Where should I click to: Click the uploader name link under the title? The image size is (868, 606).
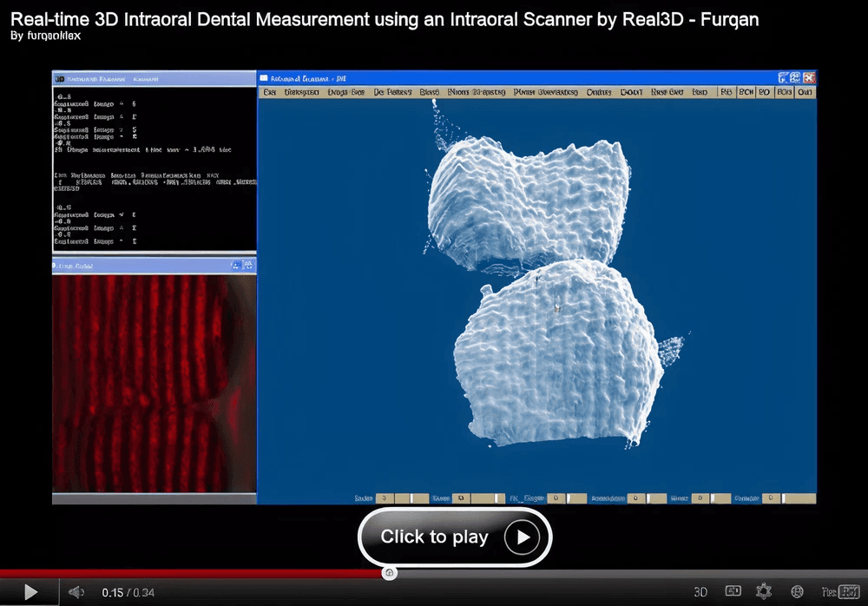click(54, 36)
